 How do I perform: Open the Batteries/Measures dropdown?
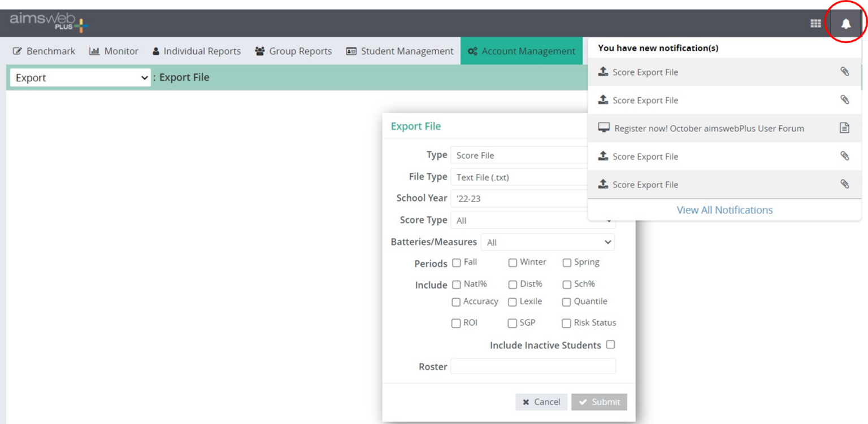coord(547,242)
